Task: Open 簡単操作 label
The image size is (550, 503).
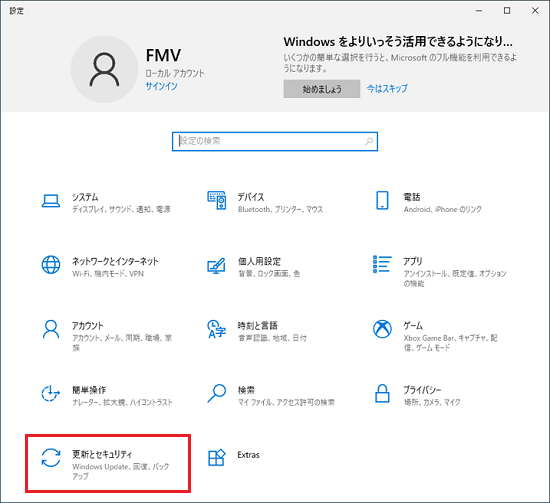Action: point(89,390)
